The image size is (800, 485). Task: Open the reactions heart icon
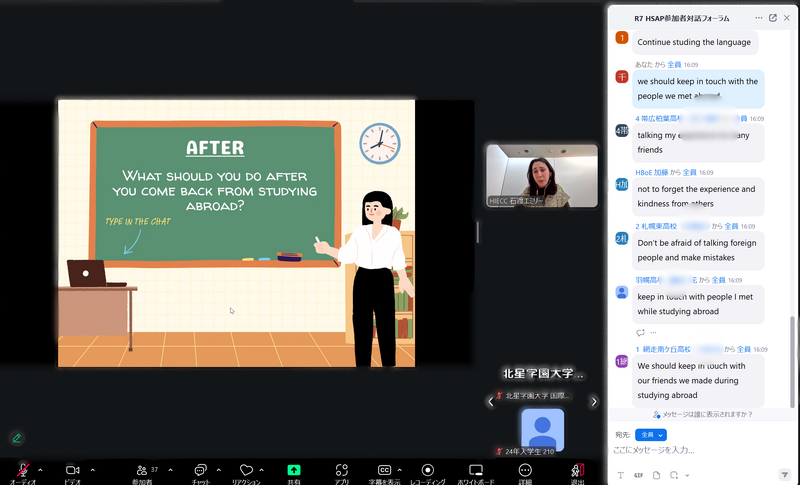[x=246, y=470]
